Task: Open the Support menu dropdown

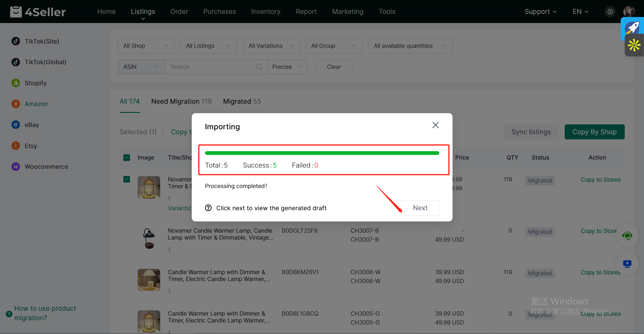Action: point(540,12)
